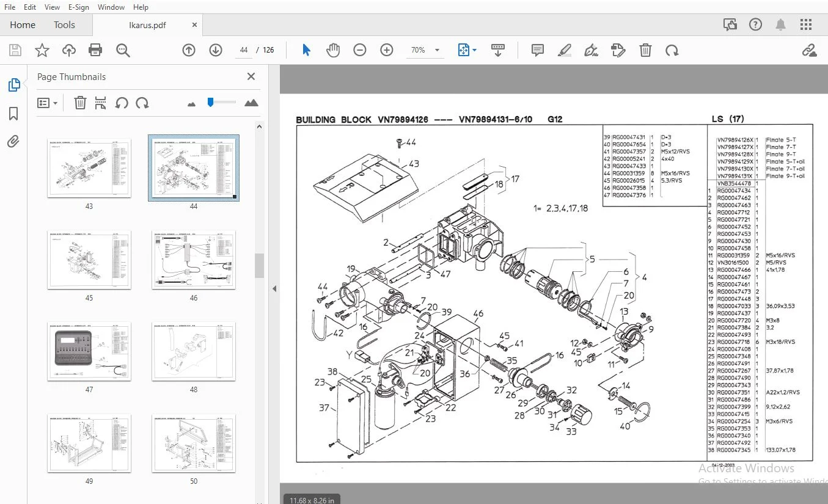Select the highlight text tool
This screenshot has width=828, height=504.
coord(565,50)
